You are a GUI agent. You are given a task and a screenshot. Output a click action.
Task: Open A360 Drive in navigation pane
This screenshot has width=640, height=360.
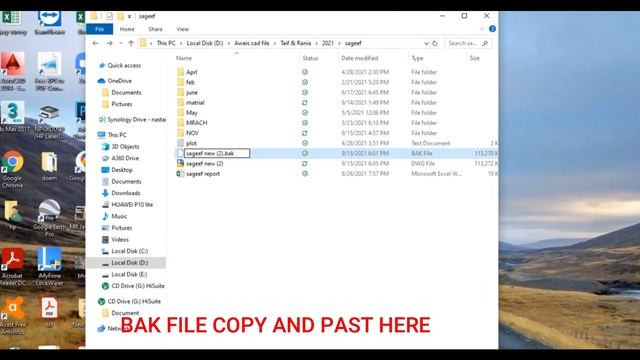pyautogui.click(x=125, y=158)
